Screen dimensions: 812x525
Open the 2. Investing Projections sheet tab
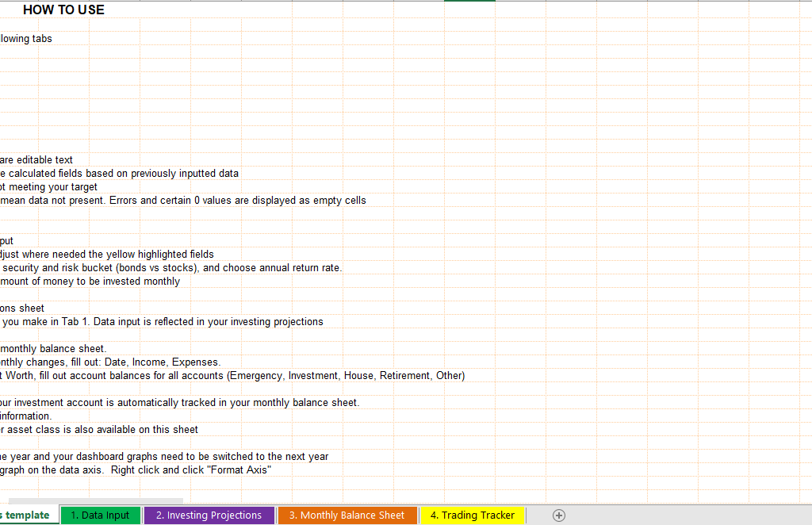tap(209, 515)
